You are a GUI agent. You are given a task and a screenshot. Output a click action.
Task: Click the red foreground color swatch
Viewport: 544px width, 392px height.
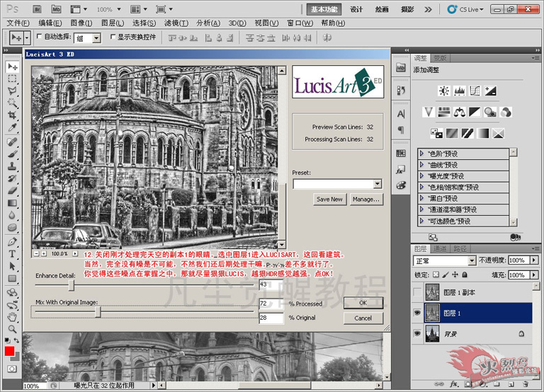9,351
